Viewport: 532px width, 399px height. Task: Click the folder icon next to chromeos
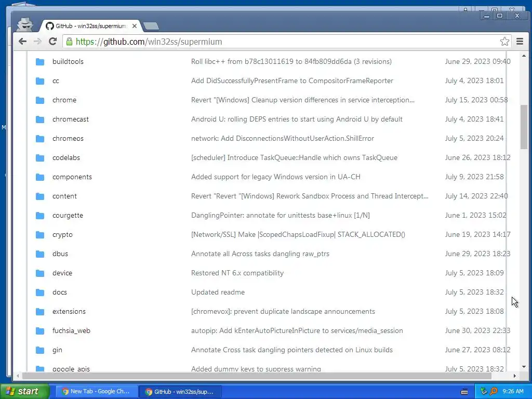(x=40, y=138)
